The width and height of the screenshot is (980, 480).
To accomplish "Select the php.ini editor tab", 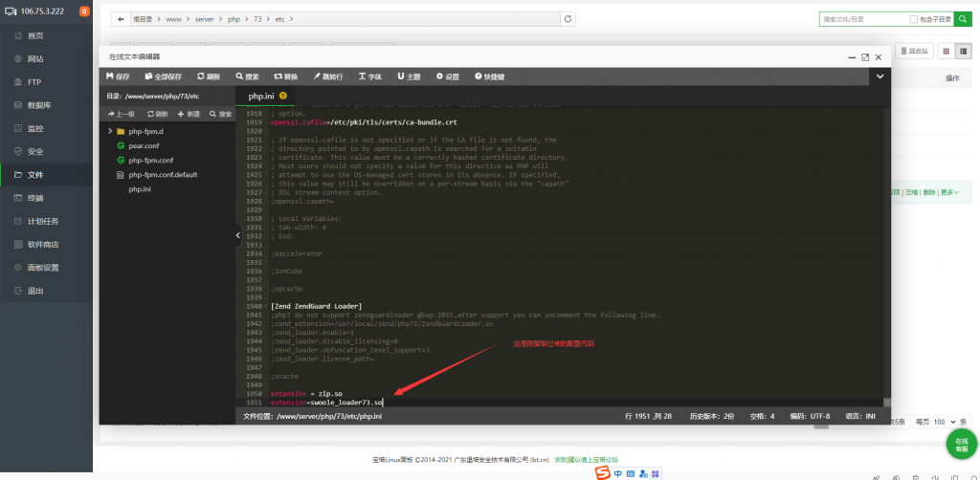I will click(261, 96).
